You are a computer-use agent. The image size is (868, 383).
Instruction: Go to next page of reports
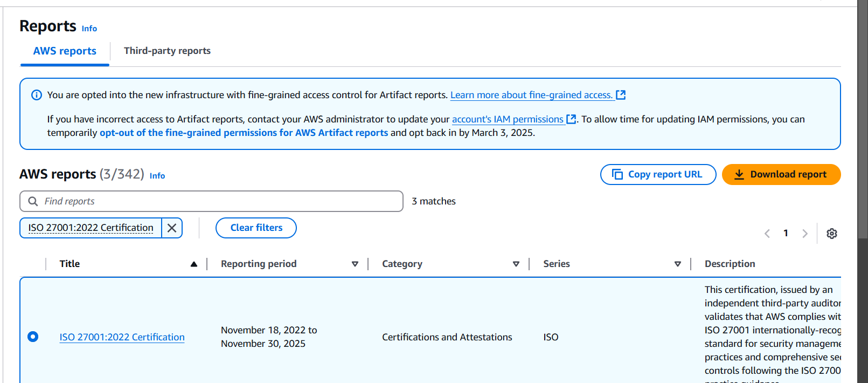point(805,234)
